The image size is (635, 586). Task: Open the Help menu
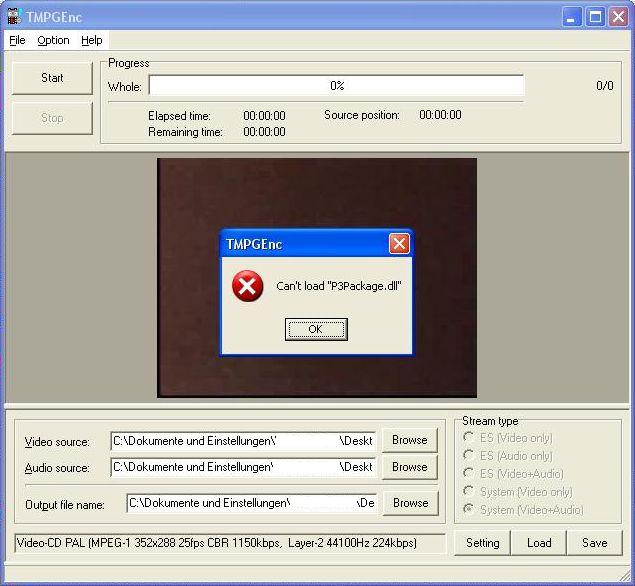(x=92, y=40)
